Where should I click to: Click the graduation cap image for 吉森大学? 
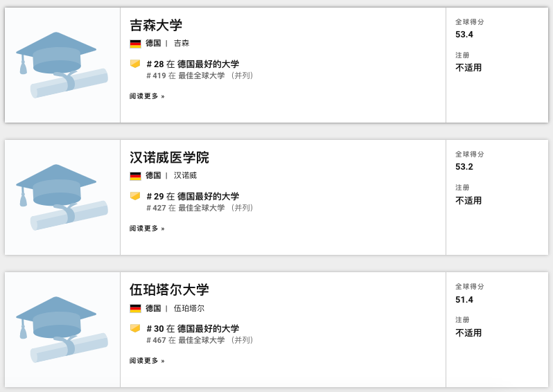point(62,64)
